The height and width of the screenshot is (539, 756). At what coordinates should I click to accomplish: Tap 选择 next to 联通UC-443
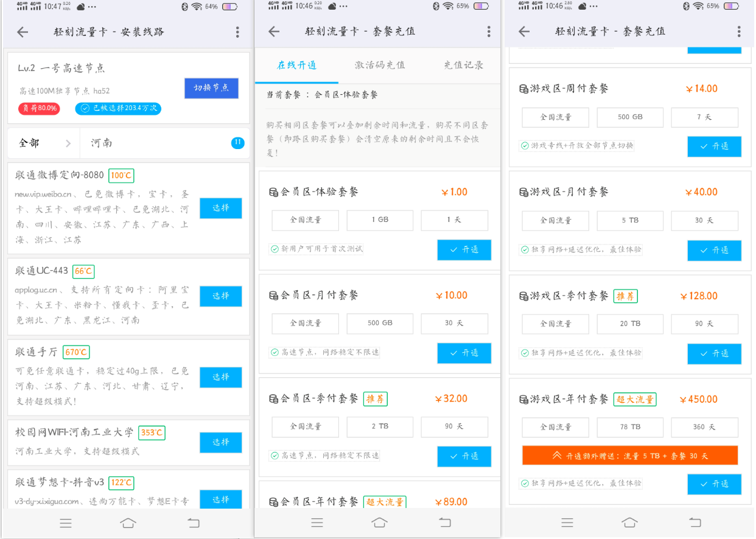220,296
